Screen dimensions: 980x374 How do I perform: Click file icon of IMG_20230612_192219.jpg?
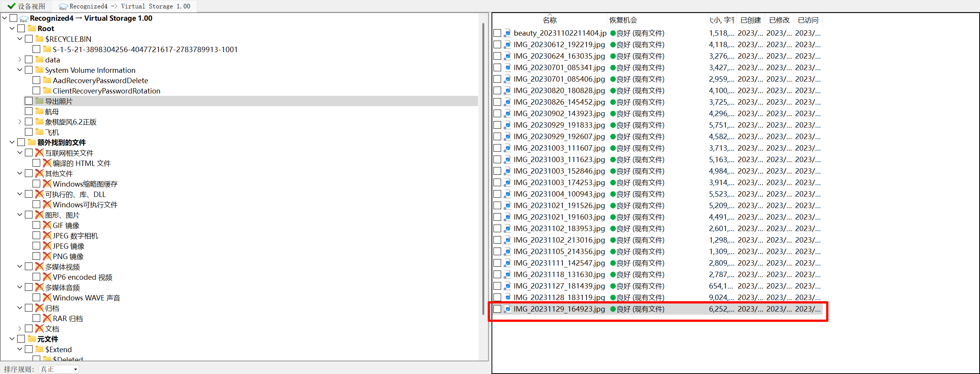pyautogui.click(x=508, y=45)
